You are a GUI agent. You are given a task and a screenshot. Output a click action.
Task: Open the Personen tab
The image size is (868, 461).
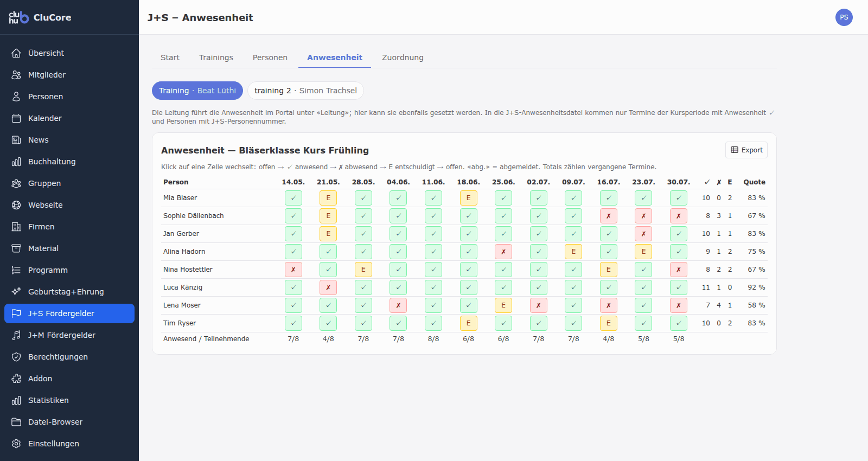(x=270, y=57)
